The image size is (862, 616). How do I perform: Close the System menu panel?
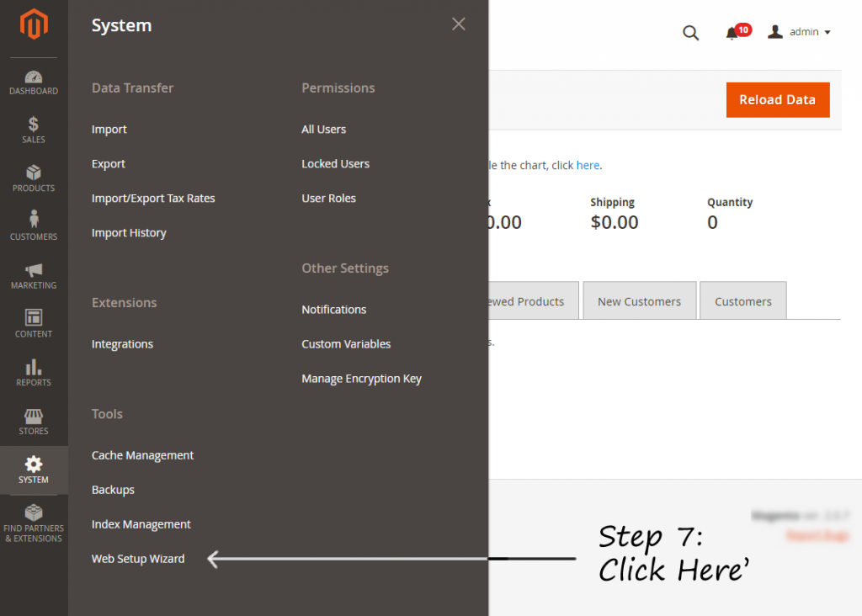click(459, 24)
